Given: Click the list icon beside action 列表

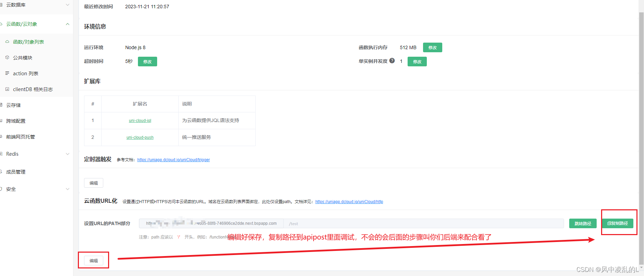Looking at the screenshot, I should (7, 73).
